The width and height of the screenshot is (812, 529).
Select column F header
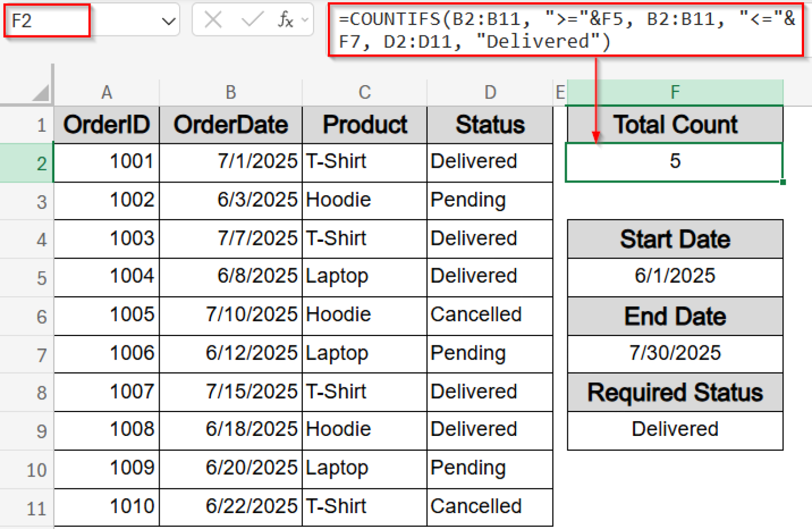pos(675,92)
